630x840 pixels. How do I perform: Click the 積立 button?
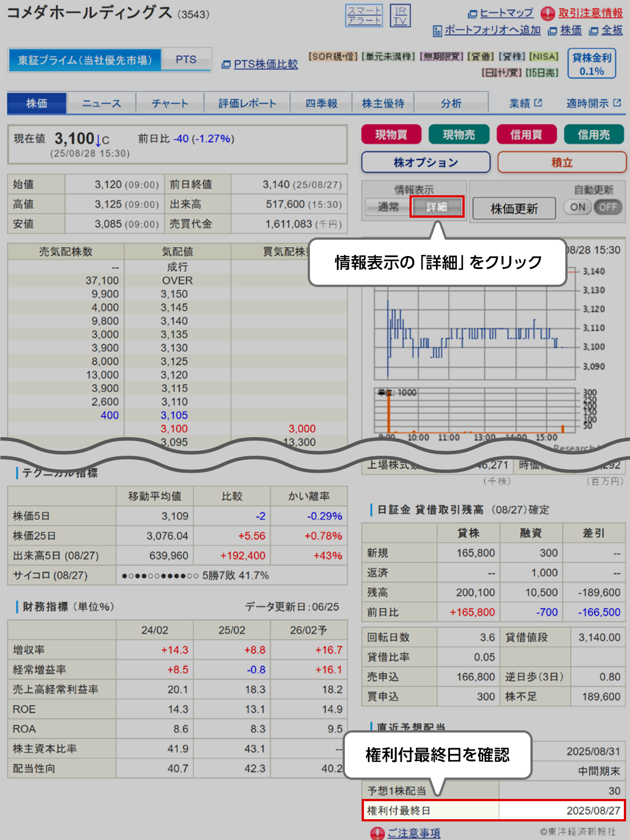pyautogui.click(x=562, y=163)
